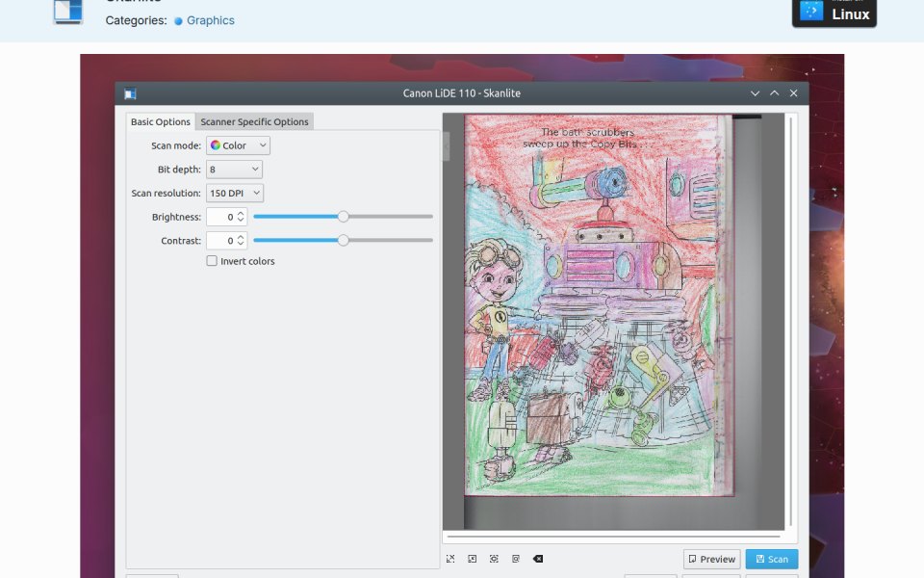Viewport: 924px width, 578px height.
Task: Click the Brightness slider handle
Action: click(343, 217)
